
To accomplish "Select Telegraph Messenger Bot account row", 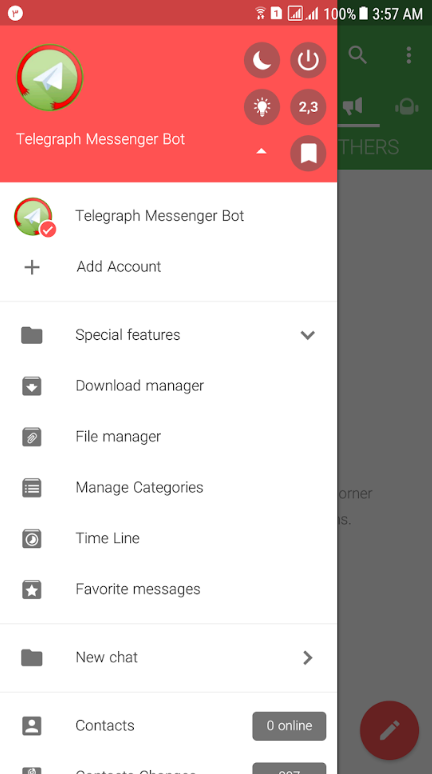I will 168,216.
